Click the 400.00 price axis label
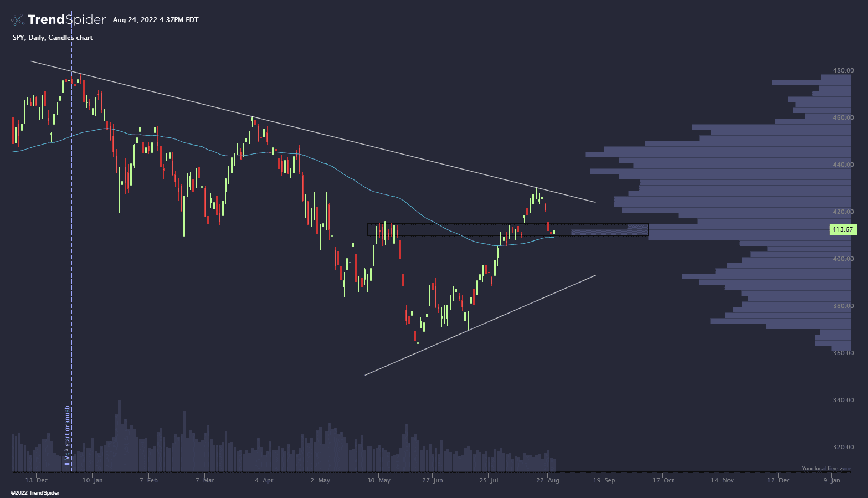The width and height of the screenshot is (868, 498). 843,259
